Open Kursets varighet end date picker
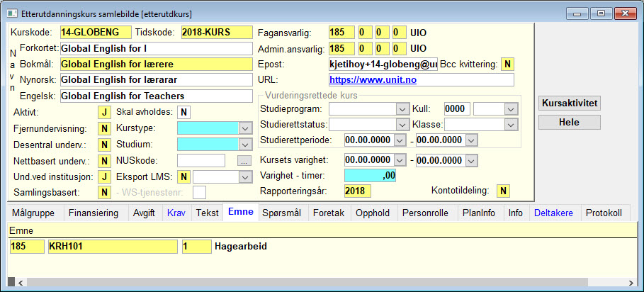Image resolution: width=644 pixels, height=292 pixels. point(472,160)
